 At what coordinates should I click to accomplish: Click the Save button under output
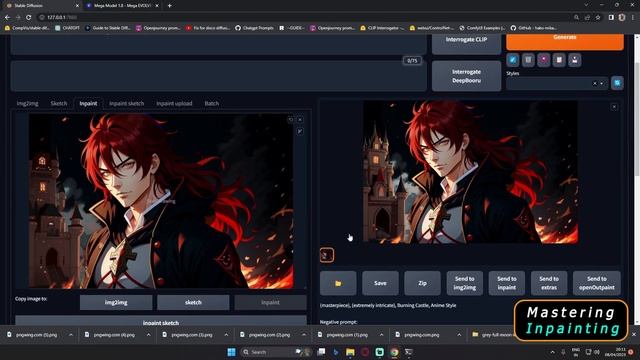click(x=380, y=283)
